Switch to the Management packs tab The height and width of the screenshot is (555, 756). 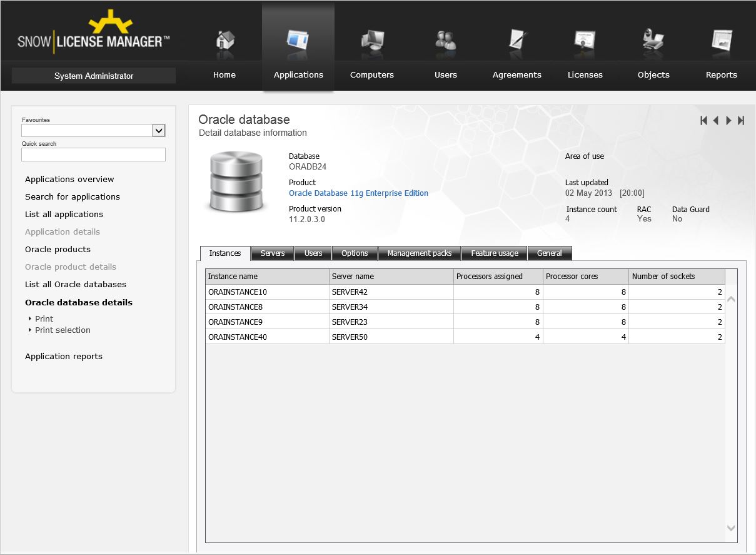pos(420,253)
